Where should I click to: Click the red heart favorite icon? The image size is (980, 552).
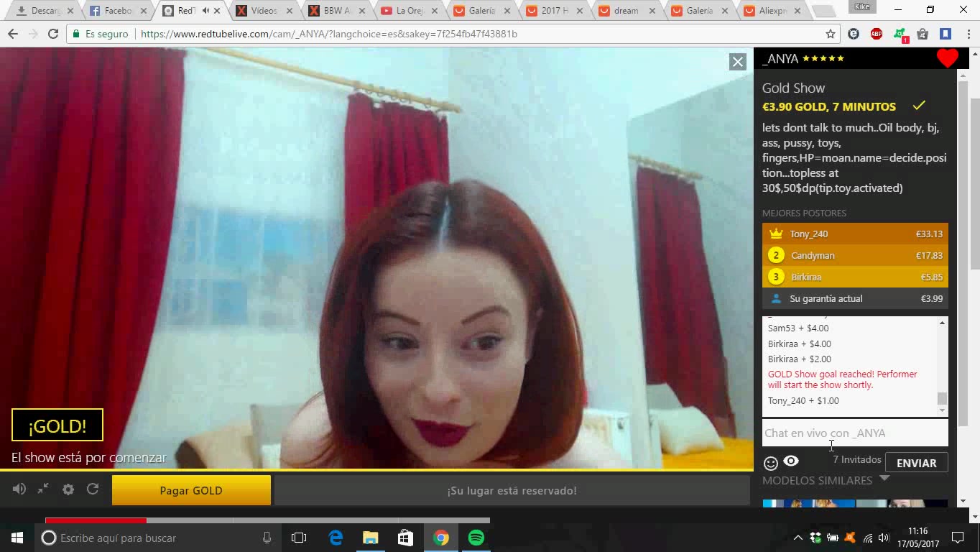(x=947, y=59)
